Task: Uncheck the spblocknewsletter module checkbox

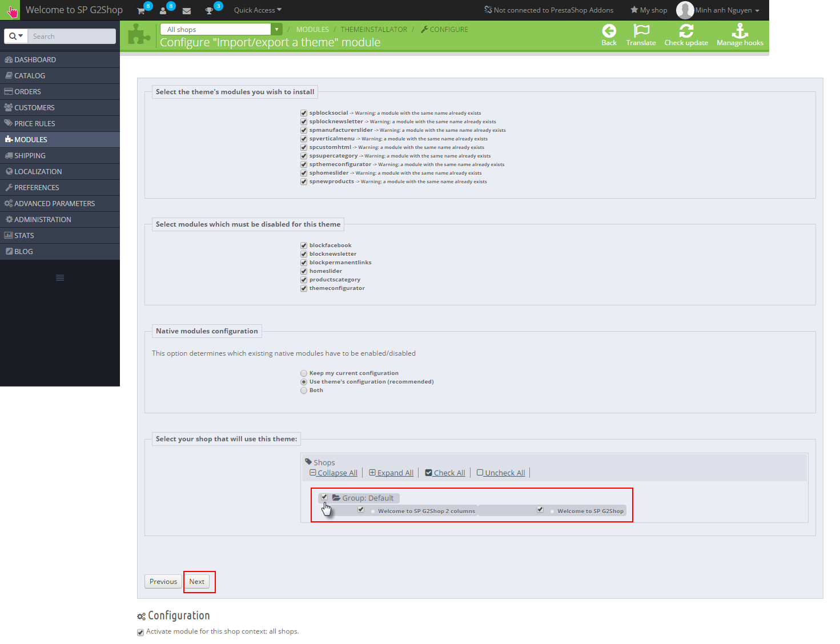Action: tap(304, 122)
